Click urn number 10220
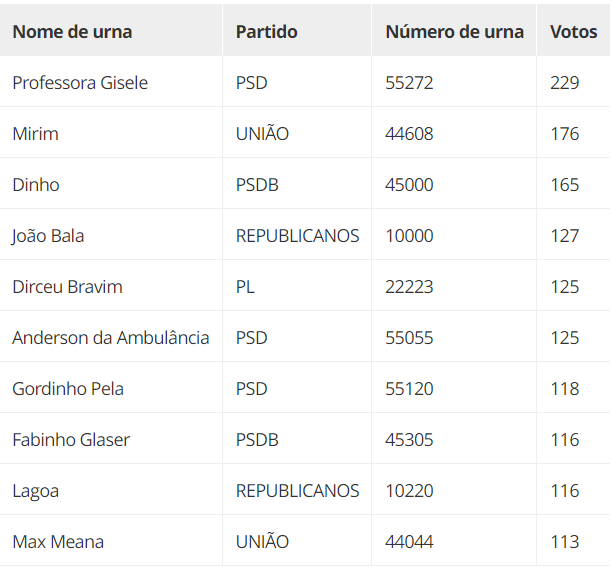613x573 pixels. pyautogui.click(x=409, y=491)
